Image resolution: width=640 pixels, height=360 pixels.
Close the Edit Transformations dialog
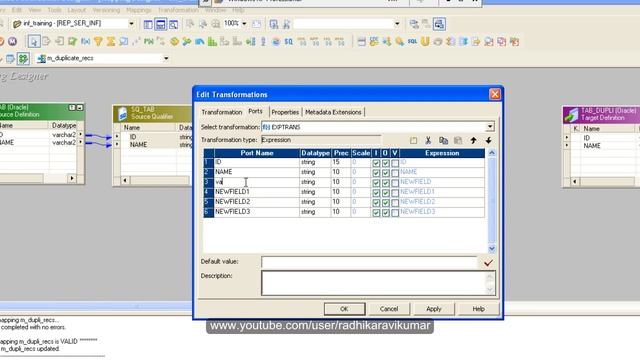495,94
